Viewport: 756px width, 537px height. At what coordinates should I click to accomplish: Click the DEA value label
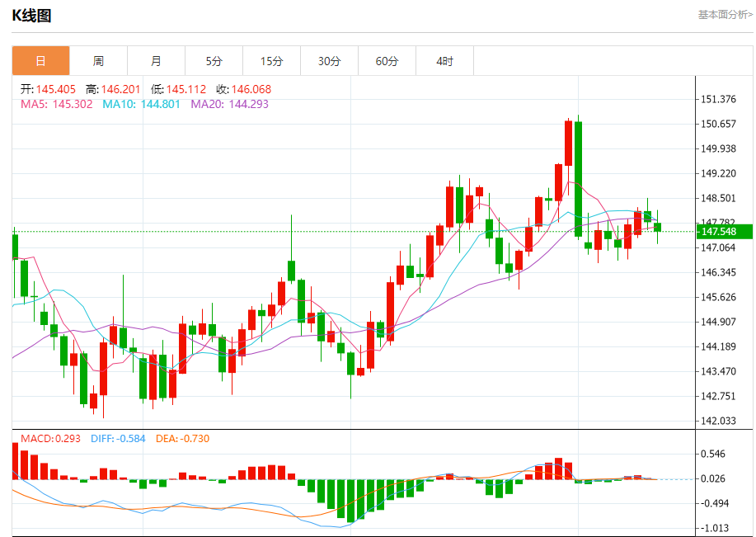(183, 439)
